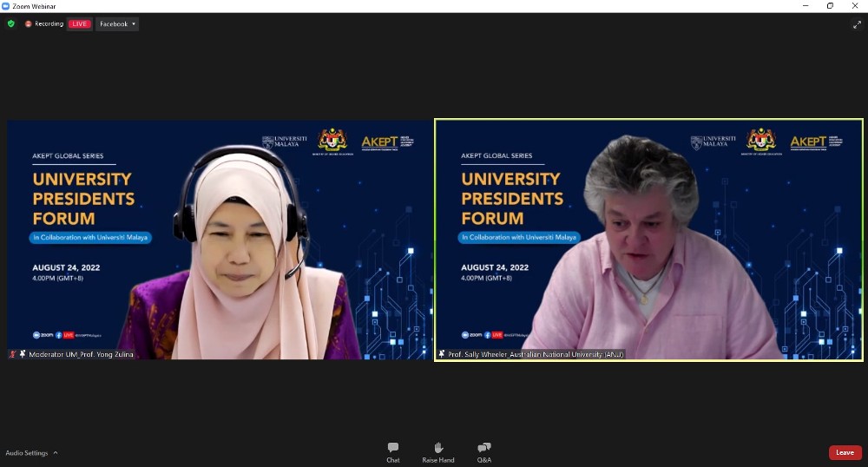Expand the Audio Settings chevron
868x467 pixels.
[56, 453]
